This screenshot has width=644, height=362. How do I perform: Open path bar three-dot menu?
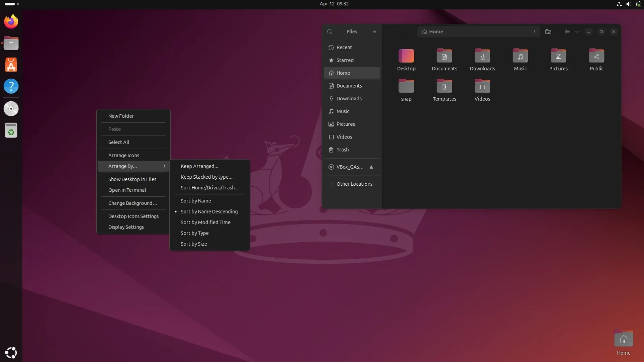click(534, 32)
